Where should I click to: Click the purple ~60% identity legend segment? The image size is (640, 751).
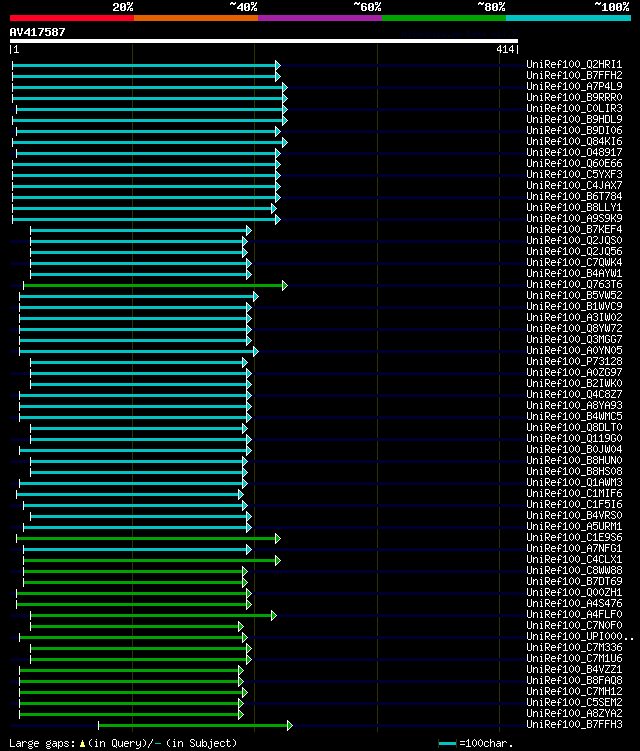(320, 18)
